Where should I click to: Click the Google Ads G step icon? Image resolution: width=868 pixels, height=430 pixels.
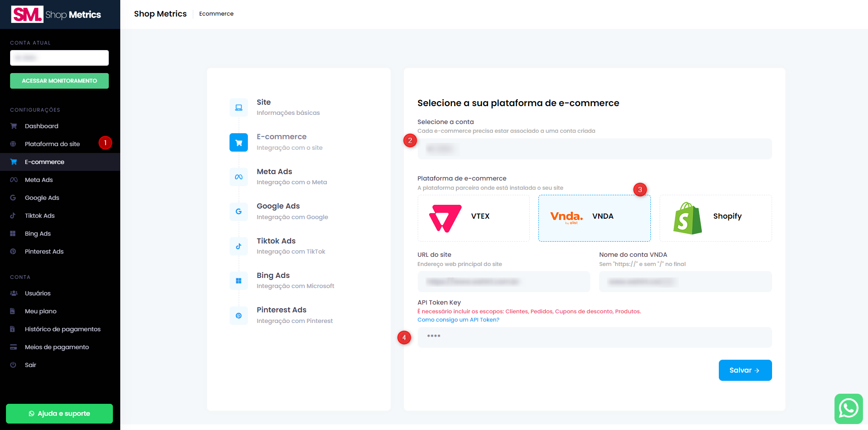point(239,211)
